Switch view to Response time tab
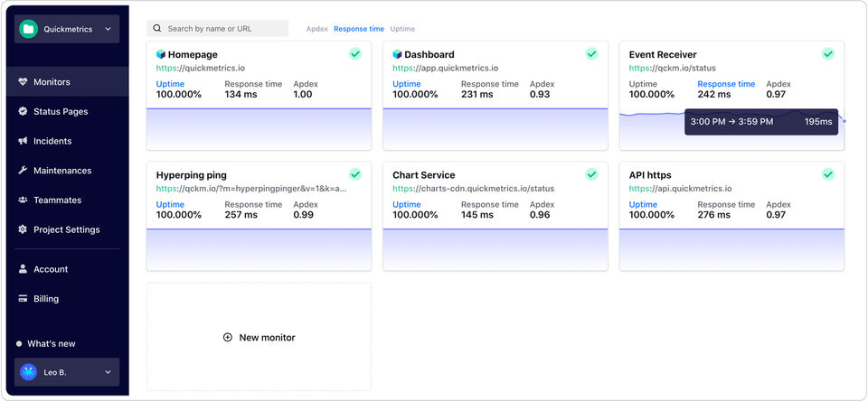The height and width of the screenshot is (401, 868). [359, 29]
